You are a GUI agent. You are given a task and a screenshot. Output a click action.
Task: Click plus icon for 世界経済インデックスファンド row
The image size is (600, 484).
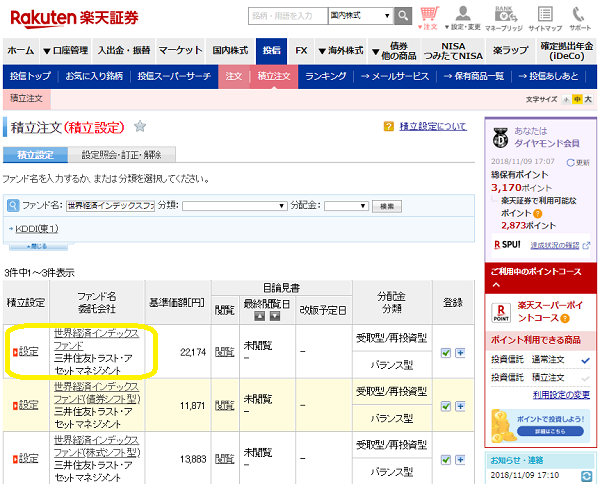click(460, 353)
